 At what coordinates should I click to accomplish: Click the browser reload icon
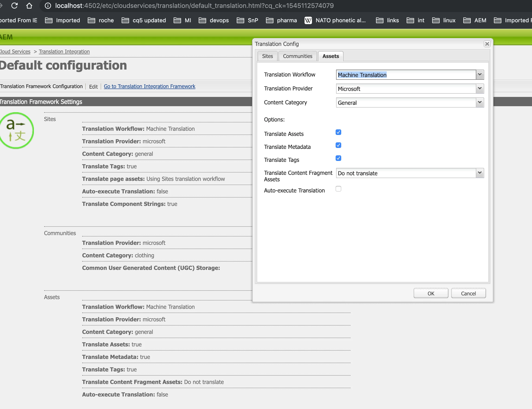[14, 6]
